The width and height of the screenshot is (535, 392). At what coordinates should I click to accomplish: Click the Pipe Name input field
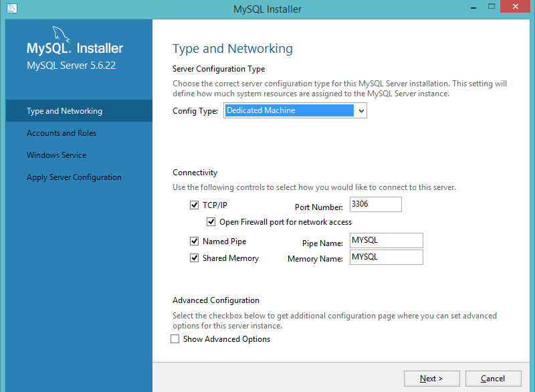[387, 241]
